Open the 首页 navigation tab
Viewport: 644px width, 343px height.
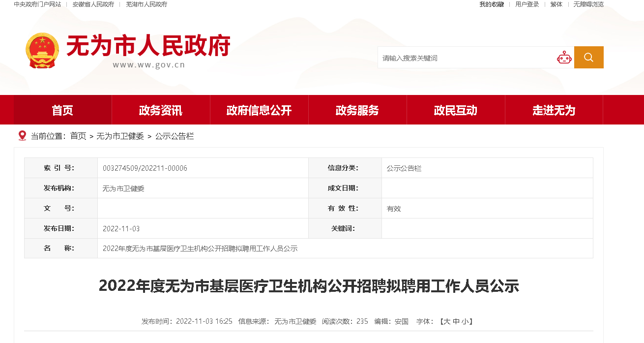[62, 110]
